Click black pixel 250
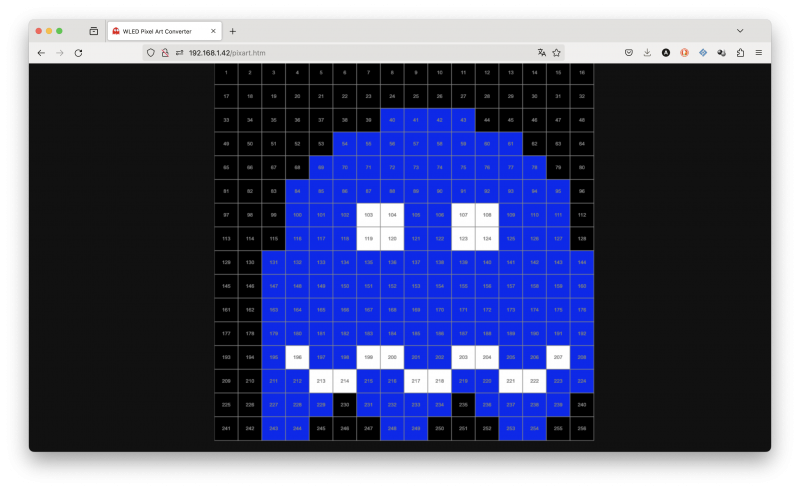This screenshot has height=490, width=800. [x=439, y=428]
